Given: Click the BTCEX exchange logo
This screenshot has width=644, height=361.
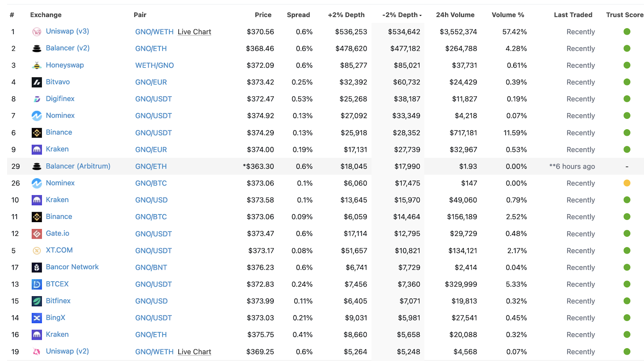Looking at the screenshot, I should tap(37, 285).
